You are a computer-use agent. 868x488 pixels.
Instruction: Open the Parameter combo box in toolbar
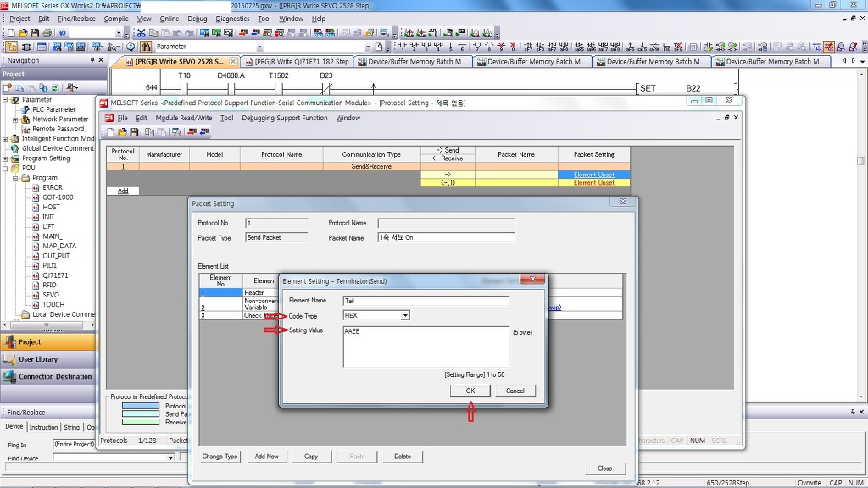click(x=259, y=47)
